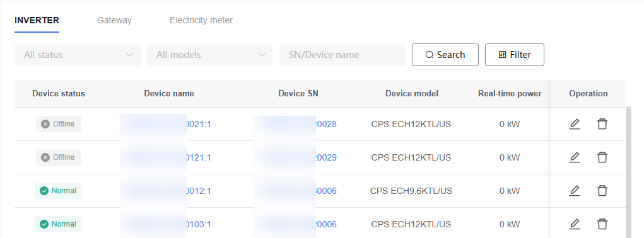Edit the inverter with SN ending 0028
Screen dimensions: 644x238
click(x=575, y=124)
